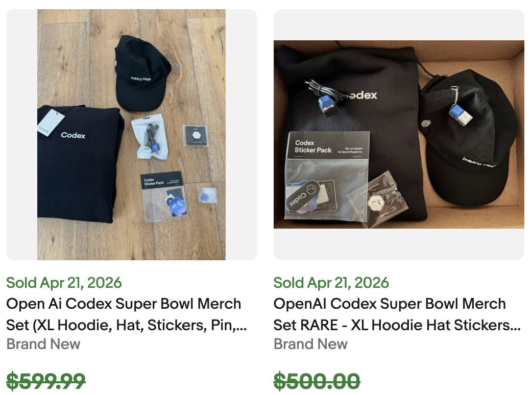Select the right "Sold Apr 21, 2026" label
The image size is (532, 395).
point(331,283)
